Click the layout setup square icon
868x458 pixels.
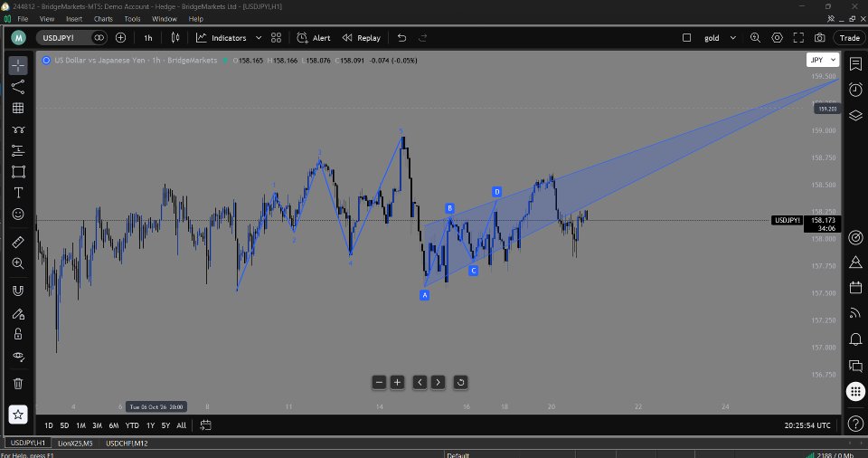point(686,38)
